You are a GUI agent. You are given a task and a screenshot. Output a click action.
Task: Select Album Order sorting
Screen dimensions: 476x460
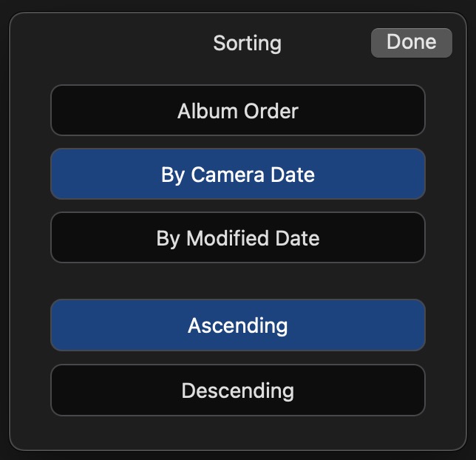point(238,111)
